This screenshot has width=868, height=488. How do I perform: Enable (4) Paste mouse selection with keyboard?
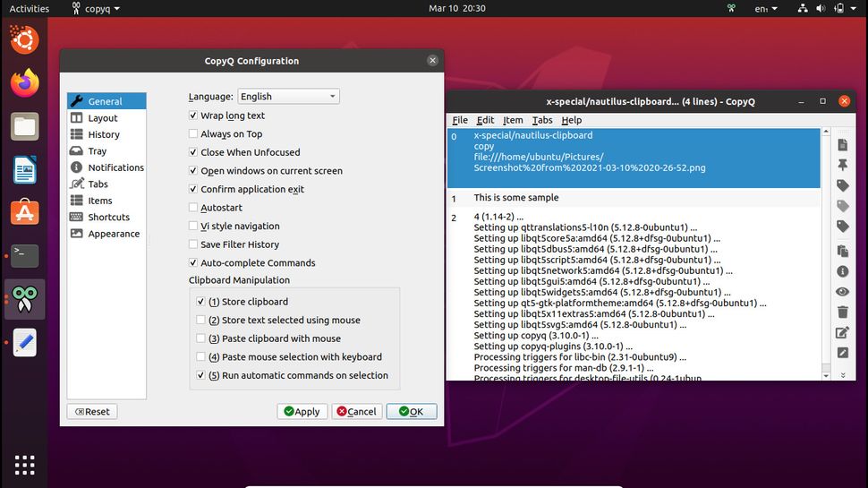[x=201, y=356]
